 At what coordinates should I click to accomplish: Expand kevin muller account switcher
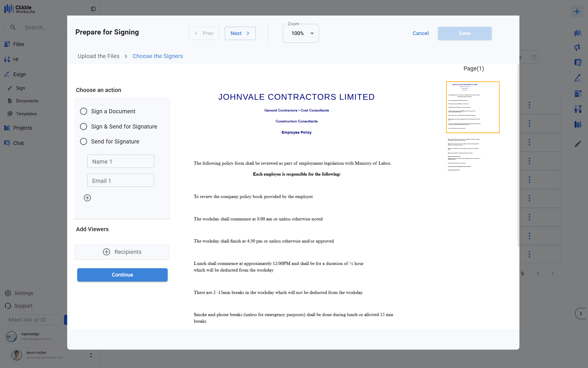coord(91,355)
